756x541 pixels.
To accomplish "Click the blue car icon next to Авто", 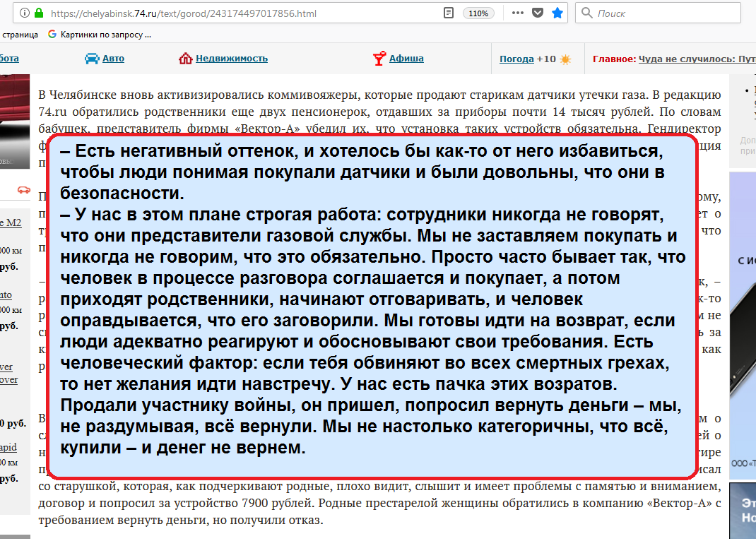I will coord(92,59).
